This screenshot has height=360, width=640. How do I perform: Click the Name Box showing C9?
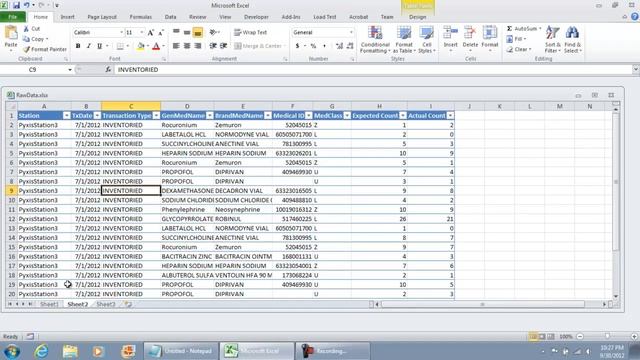[33, 70]
